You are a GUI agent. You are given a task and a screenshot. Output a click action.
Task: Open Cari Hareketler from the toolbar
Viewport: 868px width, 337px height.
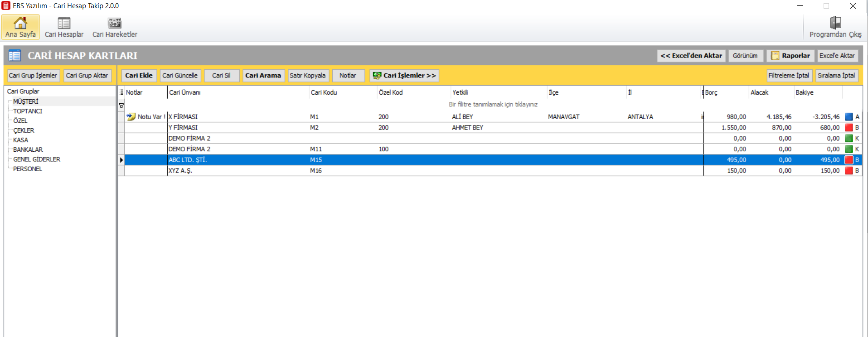pyautogui.click(x=115, y=24)
